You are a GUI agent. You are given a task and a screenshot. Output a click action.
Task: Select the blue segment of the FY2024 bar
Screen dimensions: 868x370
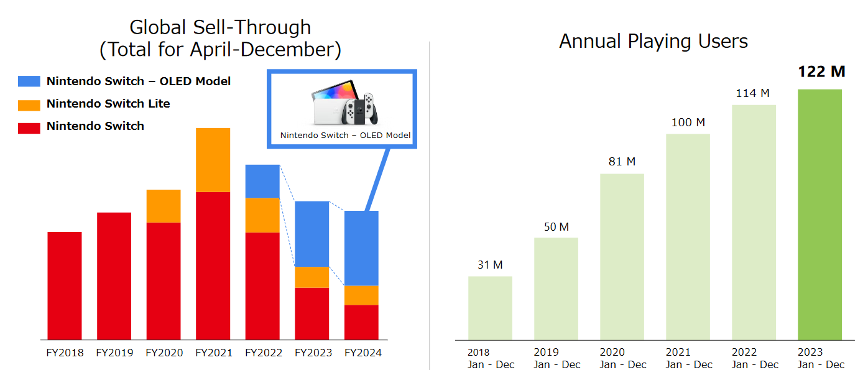tap(361, 248)
